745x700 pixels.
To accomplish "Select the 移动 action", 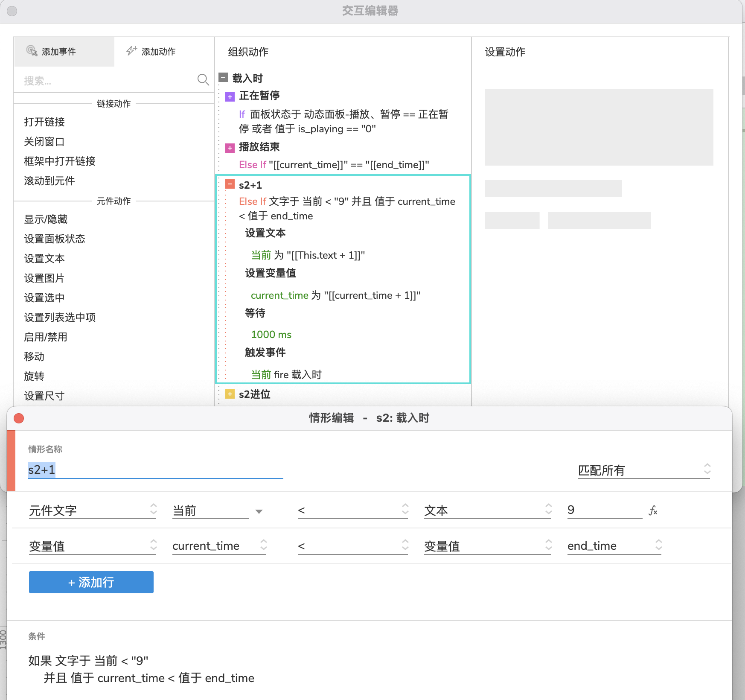I will 34,356.
